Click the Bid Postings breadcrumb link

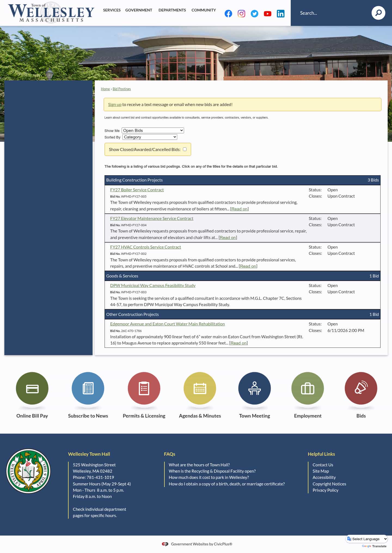pyautogui.click(x=122, y=89)
